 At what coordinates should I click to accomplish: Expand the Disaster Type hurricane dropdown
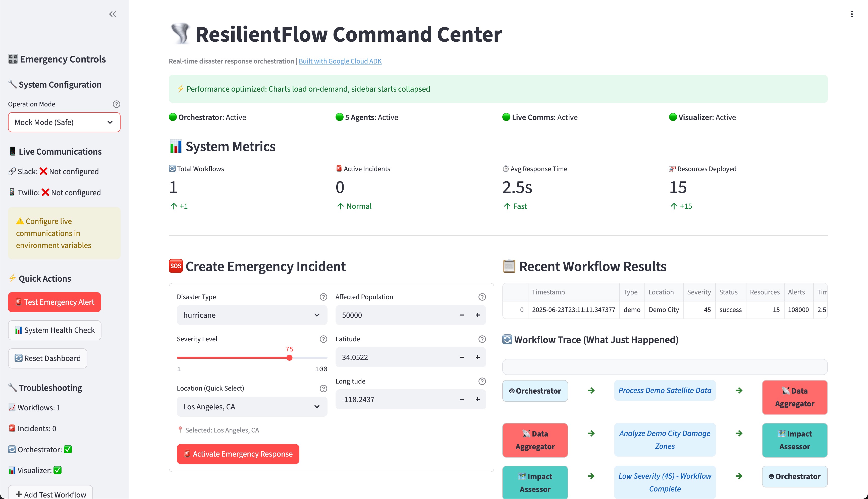(252, 315)
